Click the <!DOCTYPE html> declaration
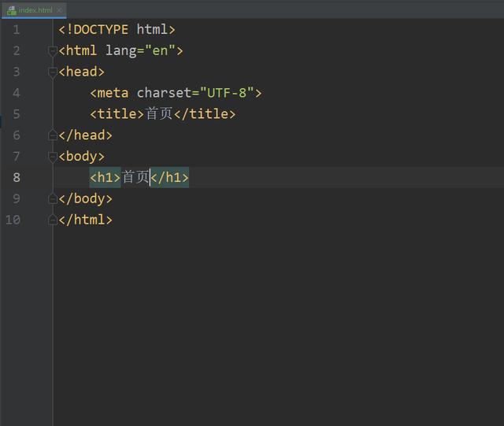The height and width of the screenshot is (426, 504). (x=117, y=30)
